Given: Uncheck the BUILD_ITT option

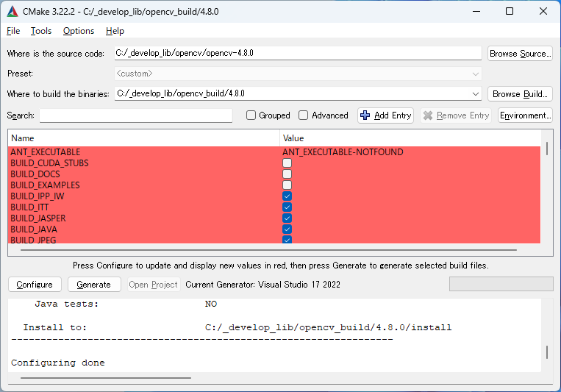Looking at the screenshot, I should coord(287,207).
